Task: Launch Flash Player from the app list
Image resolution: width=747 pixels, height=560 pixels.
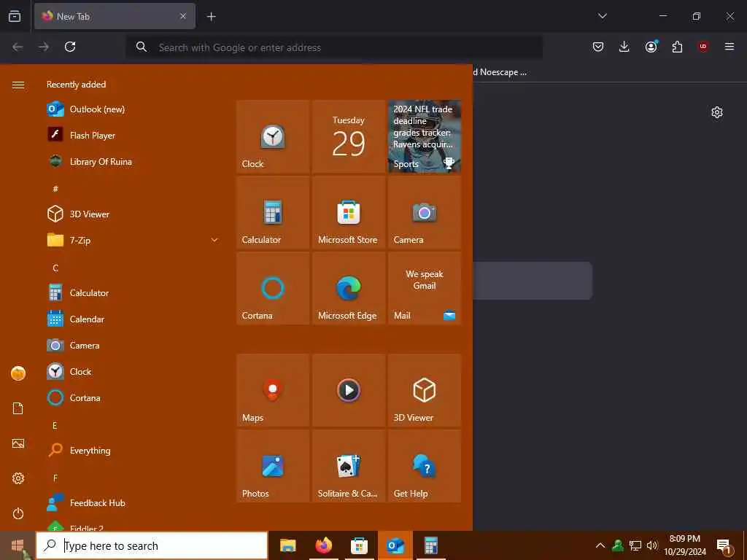Action: (133, 135)
